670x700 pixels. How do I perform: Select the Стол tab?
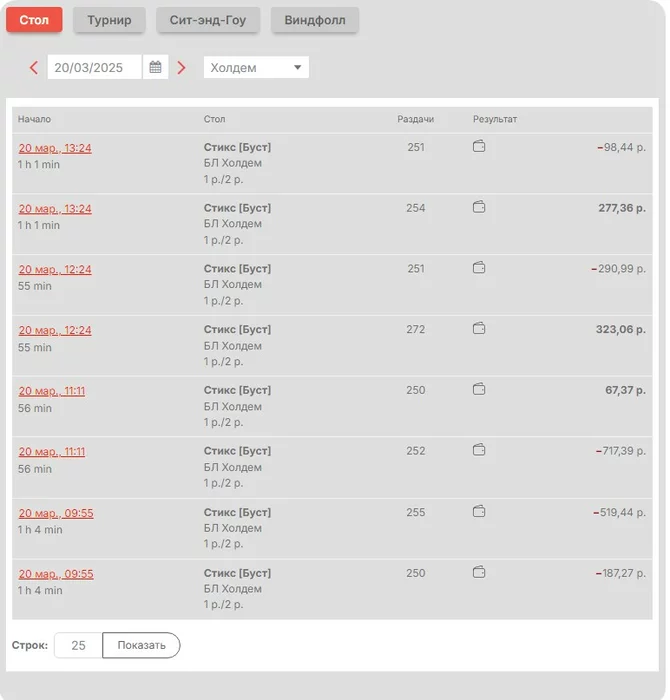tap(34, 20)
